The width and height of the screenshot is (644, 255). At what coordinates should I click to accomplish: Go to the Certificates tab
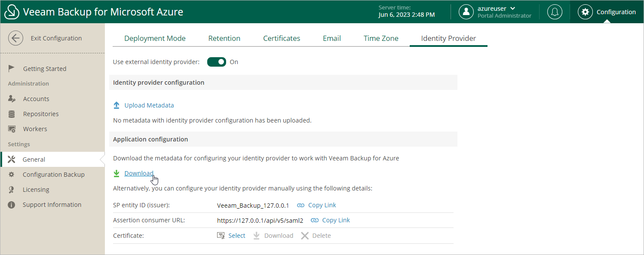pyautogui.click(x=282, y=38)
